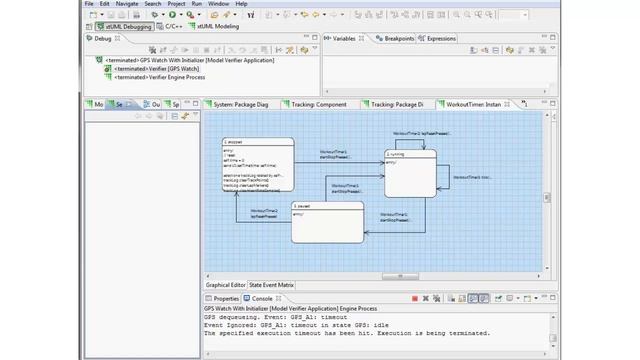Switch to the Expressions tab
This screenshot has height=360, width=640.
point(437,38)
